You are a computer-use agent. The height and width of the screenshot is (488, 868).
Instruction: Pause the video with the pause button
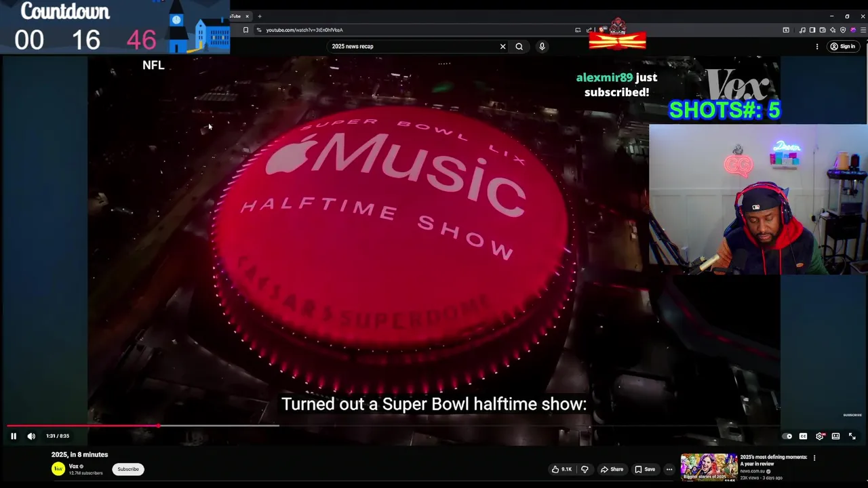coord(13,436)
